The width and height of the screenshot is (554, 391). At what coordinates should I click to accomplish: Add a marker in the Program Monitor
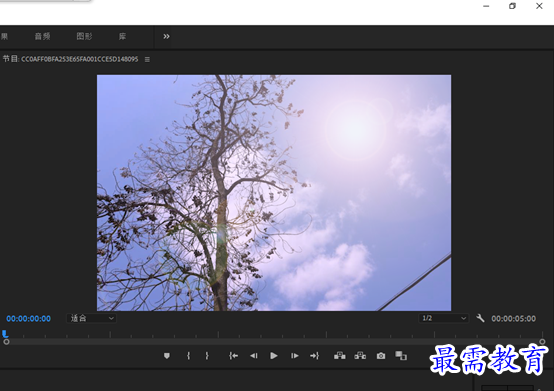[x=167, y=356]
